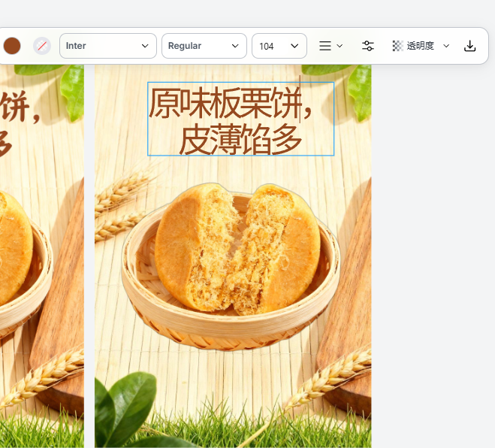
Task: Open the font size 104 dropdown
Action: click(279, 46)
